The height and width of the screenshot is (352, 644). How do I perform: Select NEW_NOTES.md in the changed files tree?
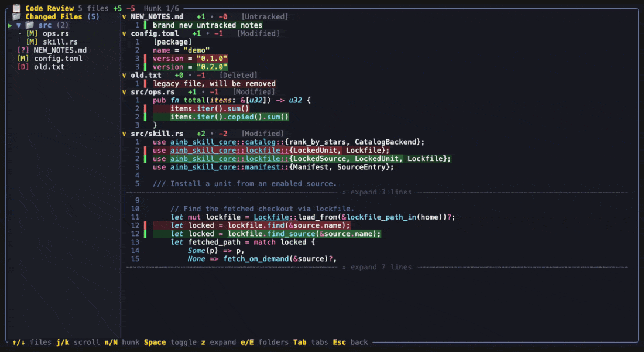[x=60, y=50]
